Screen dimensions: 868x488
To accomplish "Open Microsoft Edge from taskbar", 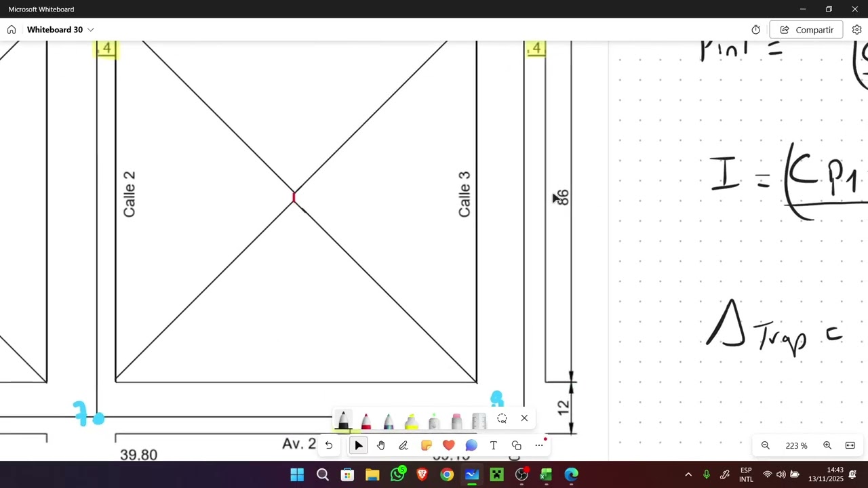I will pos(572,474).
